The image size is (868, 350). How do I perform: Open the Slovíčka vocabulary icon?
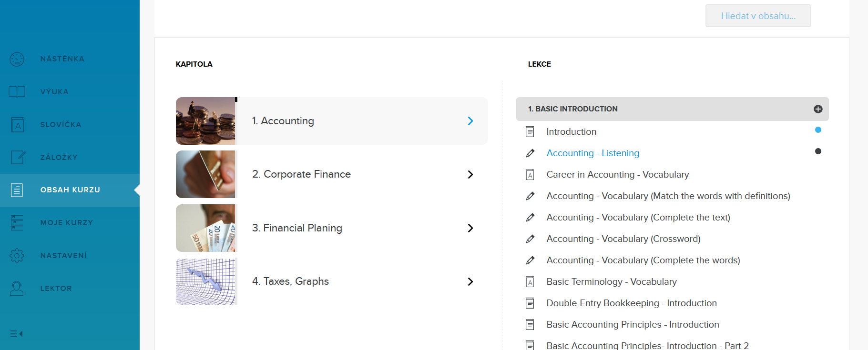17,124
